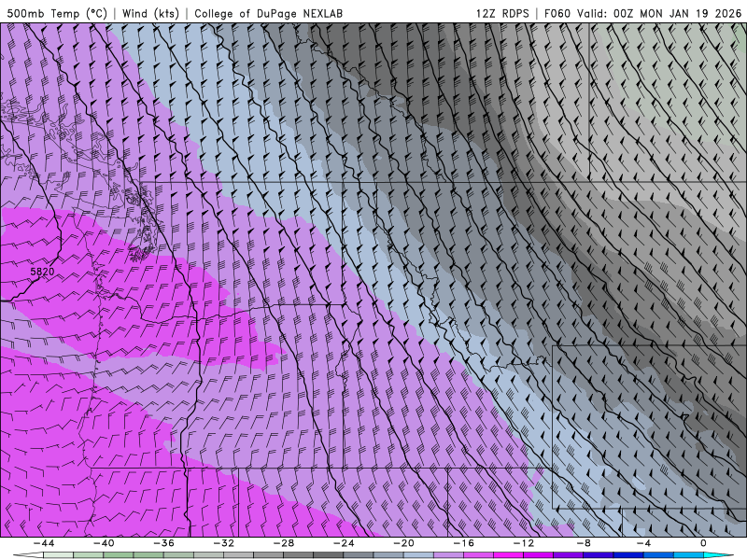Click the "Wind (kts)" header label

(x=150, y=13)
